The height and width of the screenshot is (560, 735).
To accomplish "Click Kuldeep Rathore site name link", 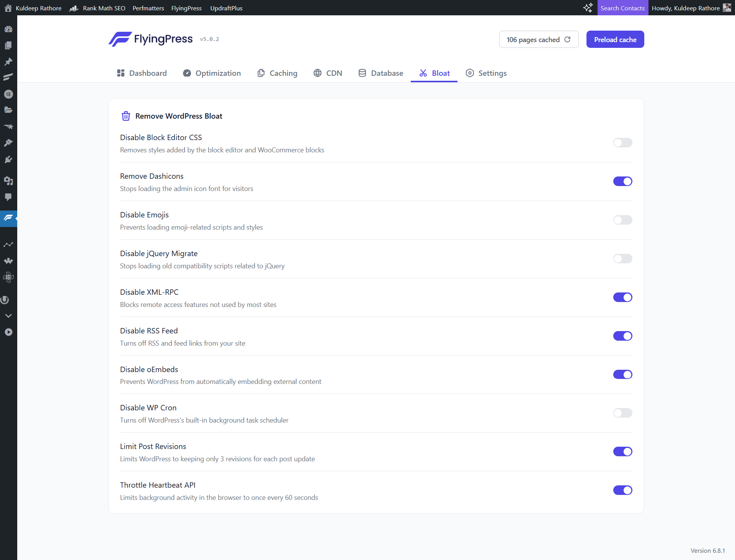I will 39,8.
